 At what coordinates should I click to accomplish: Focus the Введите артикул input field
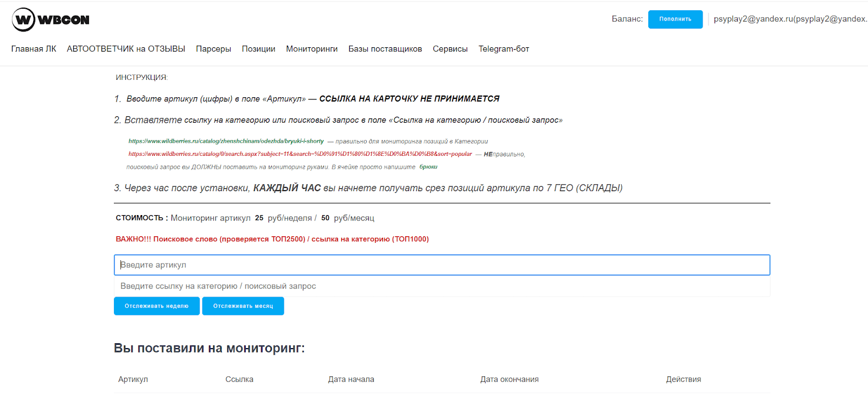(442, 265)
